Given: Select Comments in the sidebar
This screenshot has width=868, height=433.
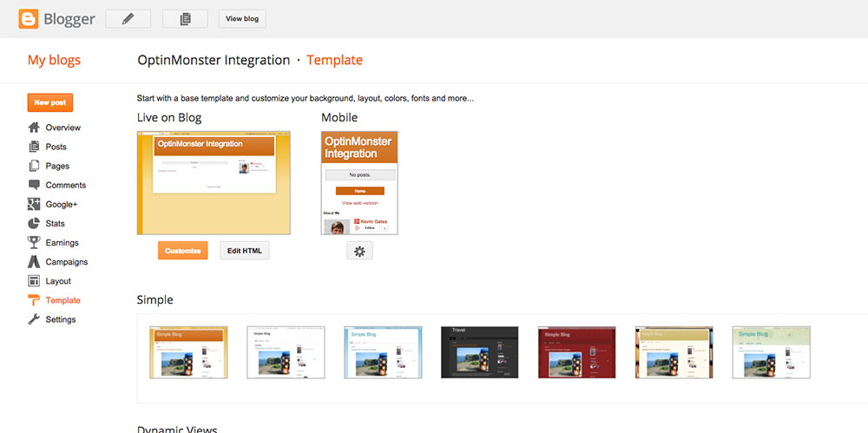Looking at the screenshot, I should (66, 185).
